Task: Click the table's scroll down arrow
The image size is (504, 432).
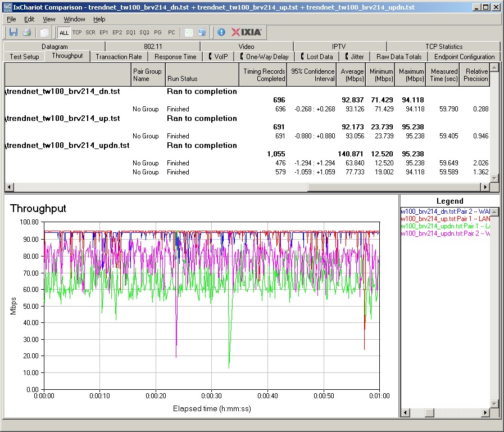Action: click(x=494, y=178)
